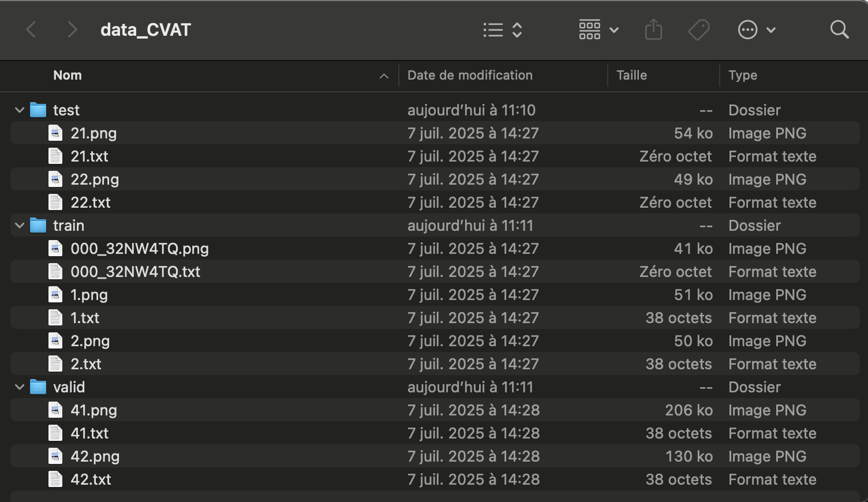868x502 pixels.
Task: Click the 41.png file icon
Action: [55, 410]
